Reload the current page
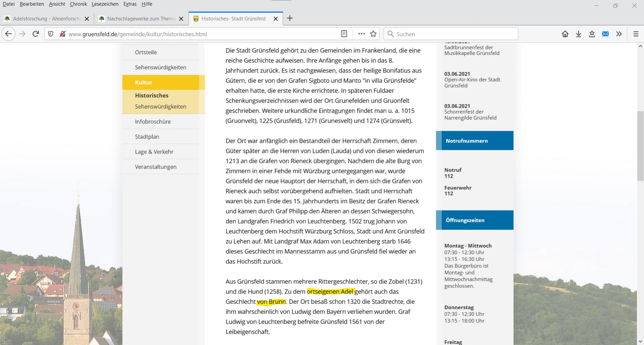 point(36,34)
